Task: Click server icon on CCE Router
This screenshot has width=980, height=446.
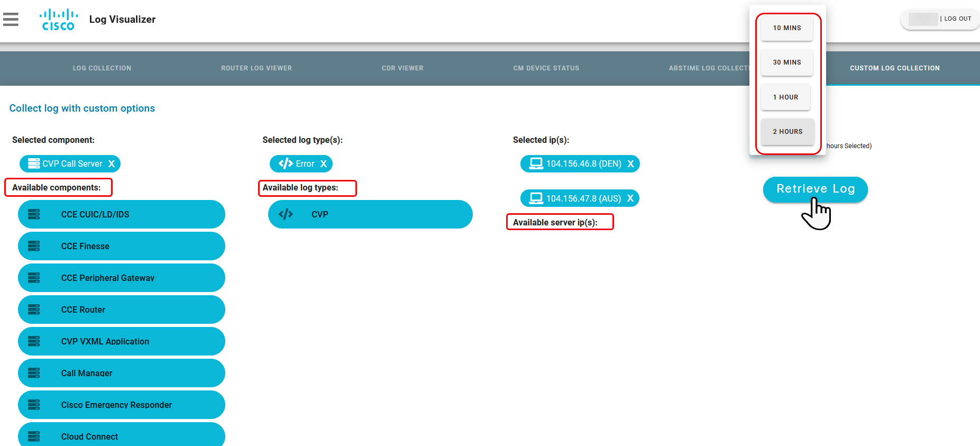Action: coord(34,310)
